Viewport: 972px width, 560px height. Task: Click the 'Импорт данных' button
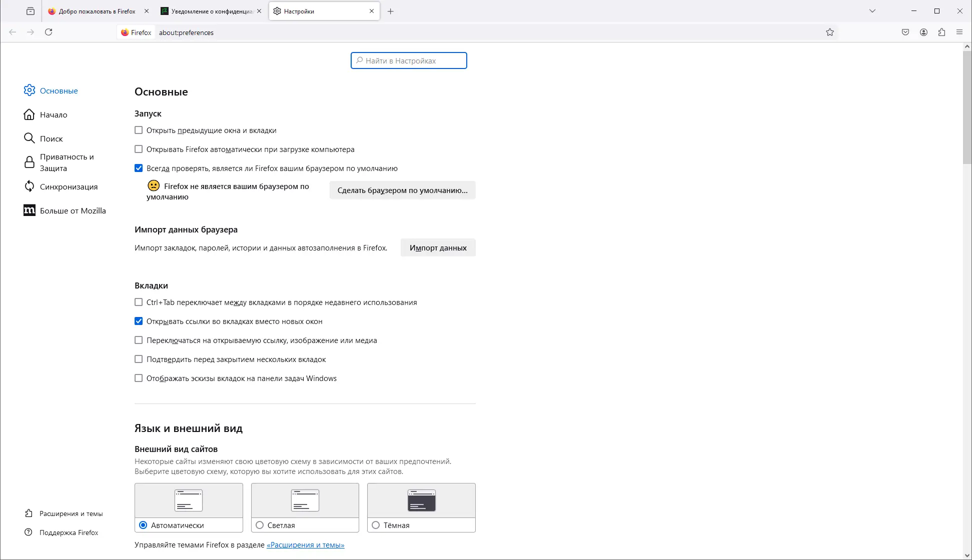click(438, 248)
